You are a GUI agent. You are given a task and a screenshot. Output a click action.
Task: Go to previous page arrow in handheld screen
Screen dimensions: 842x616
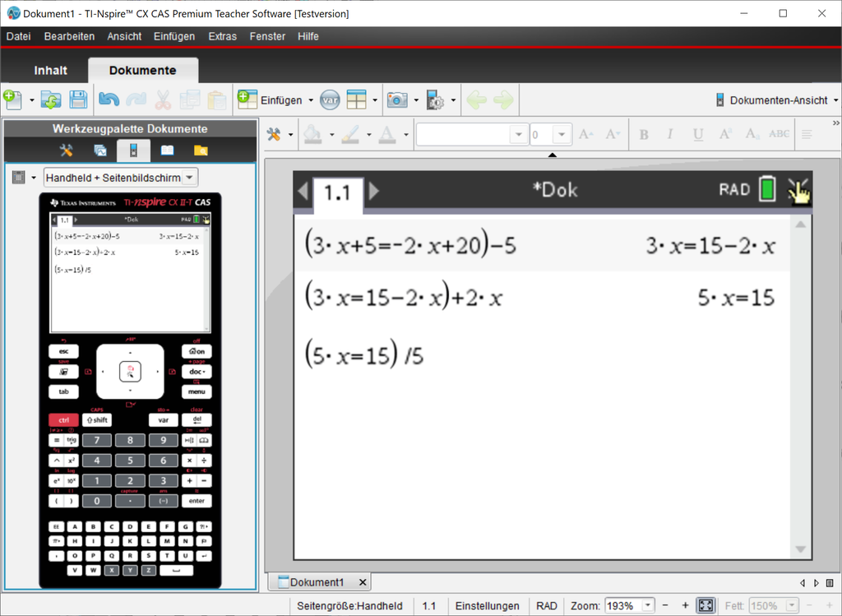303,190
